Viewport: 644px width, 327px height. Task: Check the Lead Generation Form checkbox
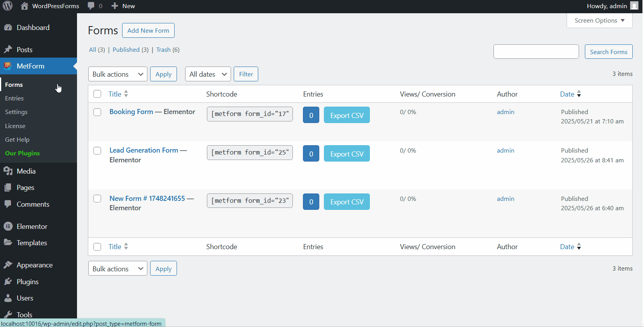click(97, 151)
